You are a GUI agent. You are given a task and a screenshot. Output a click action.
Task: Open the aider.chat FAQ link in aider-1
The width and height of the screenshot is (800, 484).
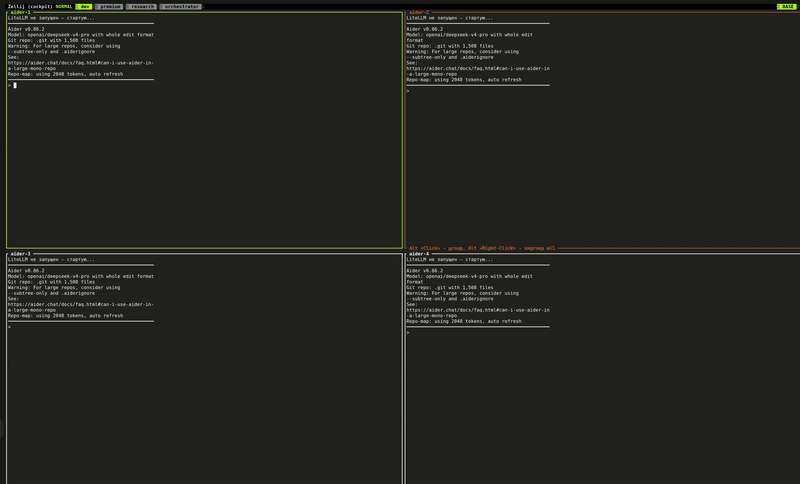[x=81, y=65]
